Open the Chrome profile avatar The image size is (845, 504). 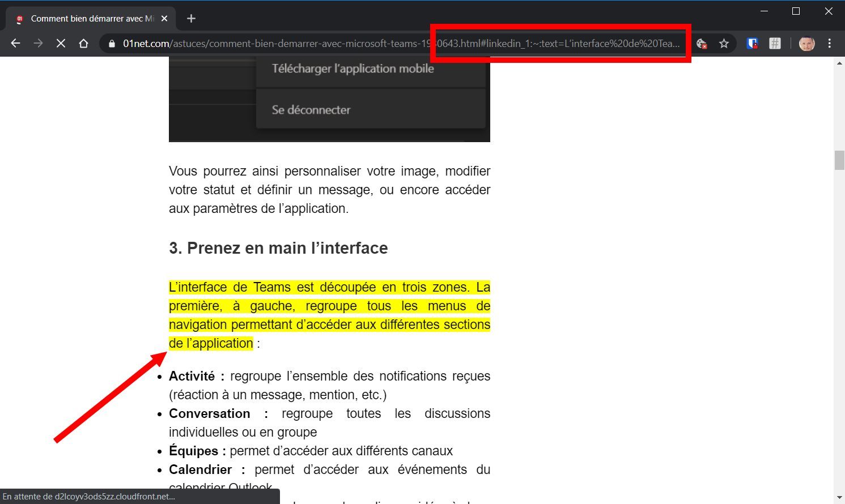[806, 44]
